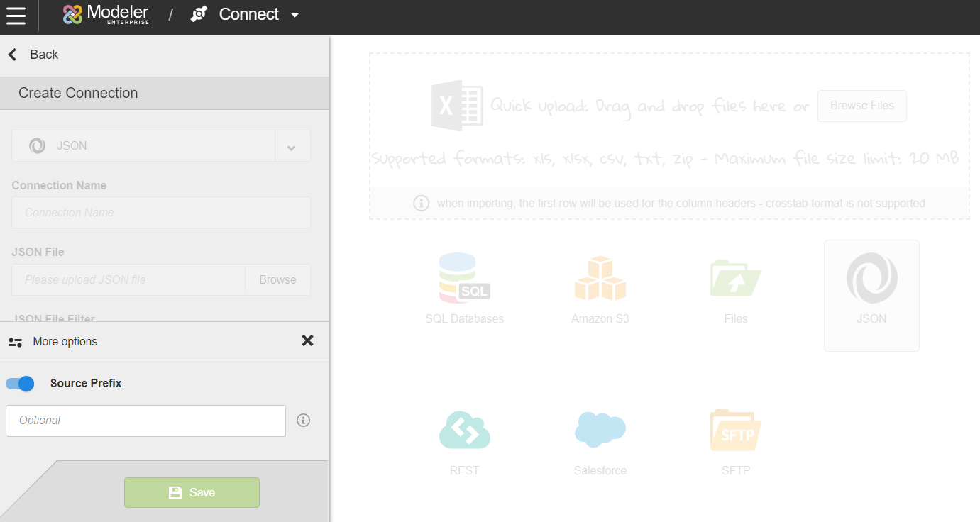Select the SFTP connector icon

[736, 430]
